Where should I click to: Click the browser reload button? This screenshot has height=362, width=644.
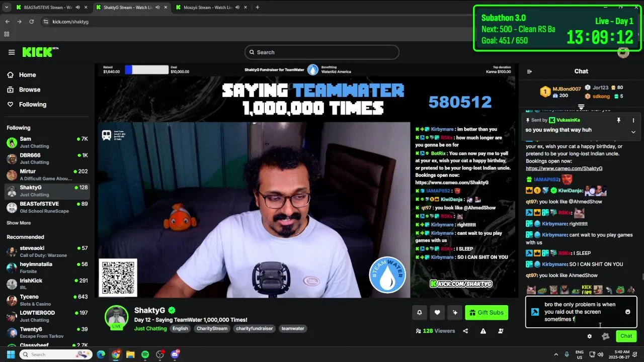(31, 22)
